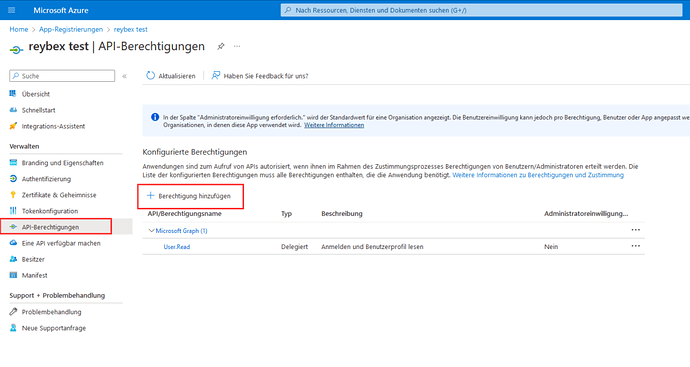
Task: Open Eine API verfügbar machen
Action: (x=61, y=243)
